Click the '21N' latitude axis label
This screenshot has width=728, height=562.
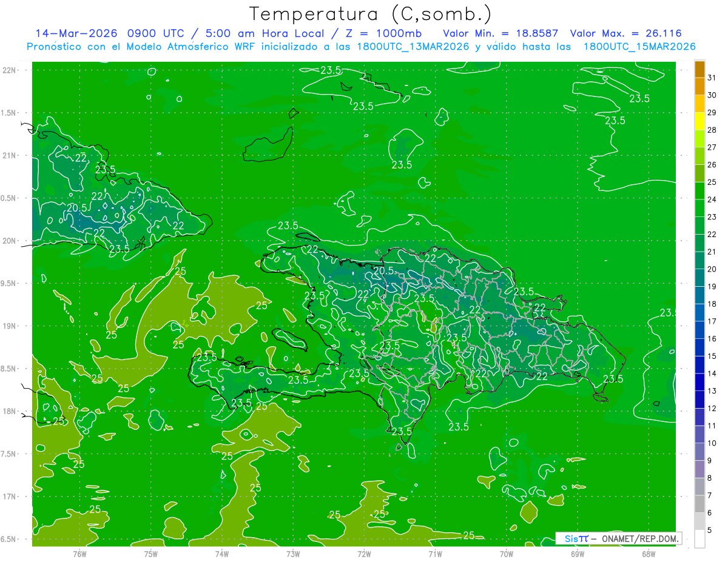[x=10, y=155]
